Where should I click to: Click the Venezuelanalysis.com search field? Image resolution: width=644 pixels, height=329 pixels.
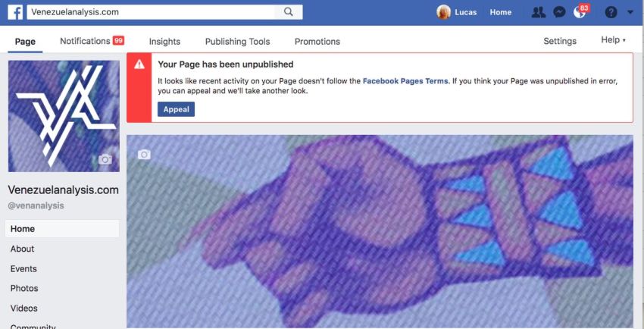pyautogui.click(x=151, y=12)
